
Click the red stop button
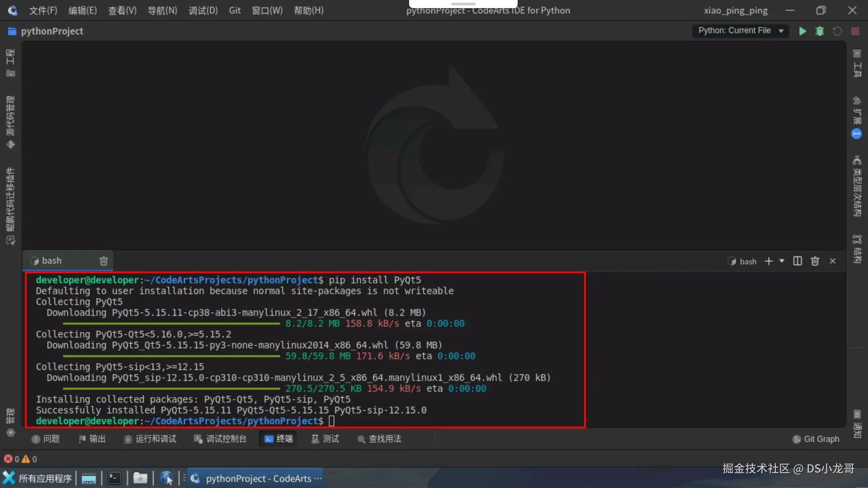point(855,31)
